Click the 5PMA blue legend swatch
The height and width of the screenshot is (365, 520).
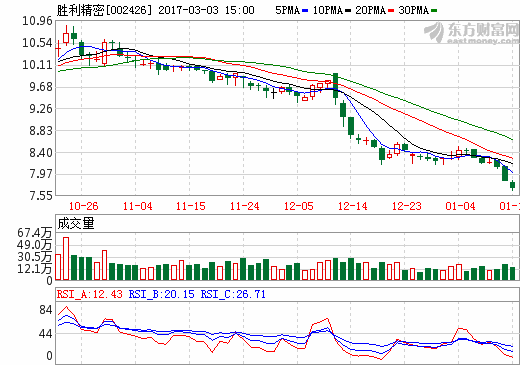click(305, 11)
